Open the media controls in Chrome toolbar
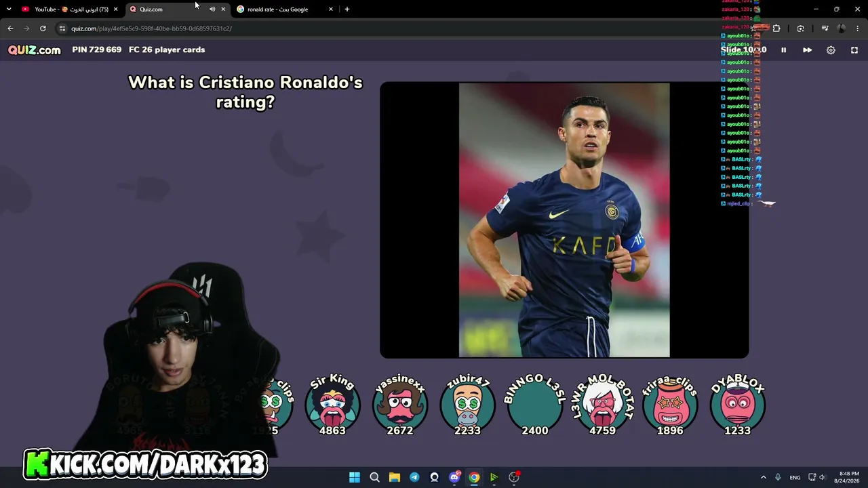This screenshot has width=868, height=488. coord(825,28)
